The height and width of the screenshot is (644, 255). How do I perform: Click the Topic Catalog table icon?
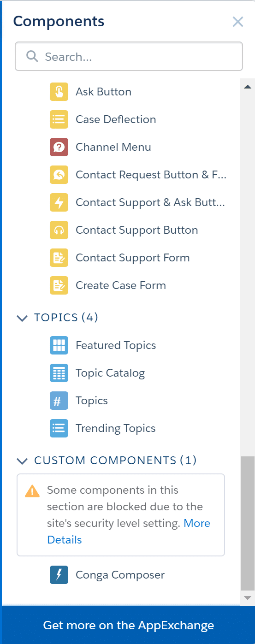(59, 373)
